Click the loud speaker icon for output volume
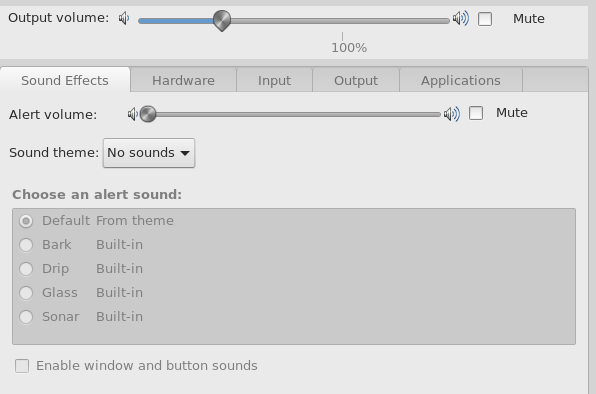This screenshot has height=394, width=596. (461, 18)
